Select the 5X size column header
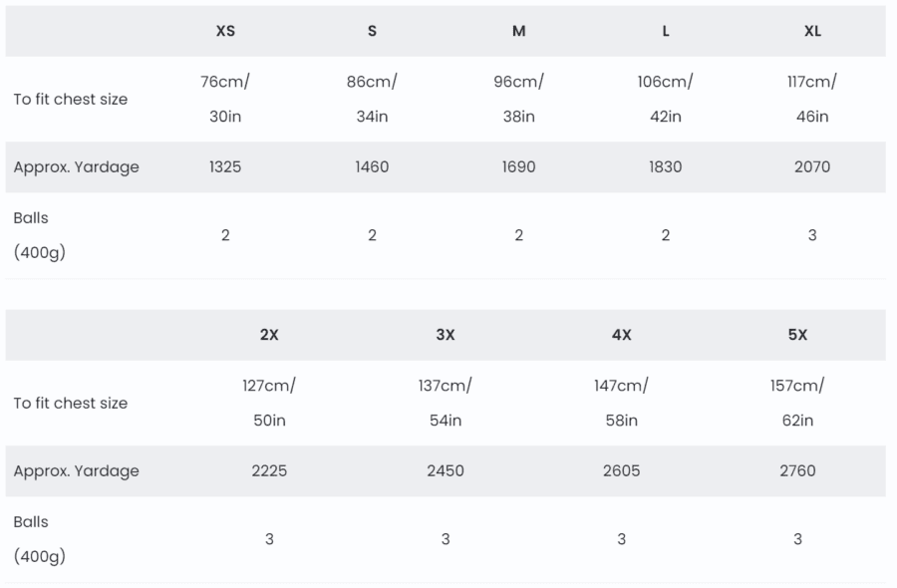 click(x=797, y=335)
